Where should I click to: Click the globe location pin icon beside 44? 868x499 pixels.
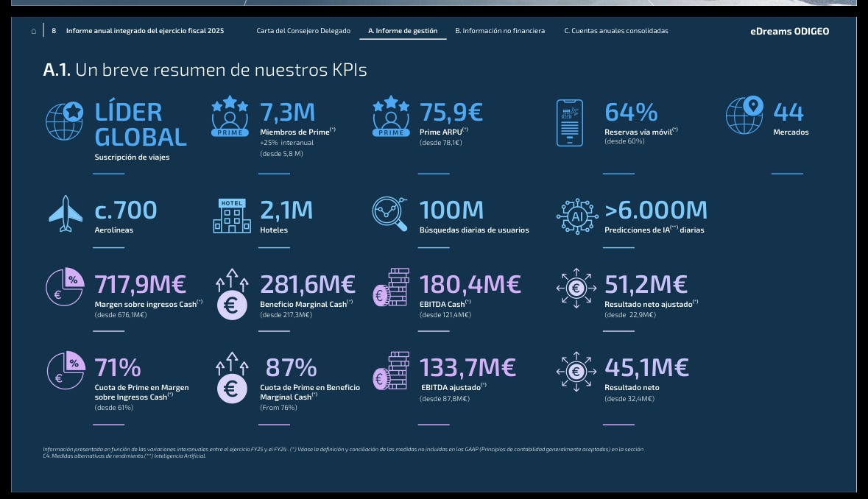744,115
